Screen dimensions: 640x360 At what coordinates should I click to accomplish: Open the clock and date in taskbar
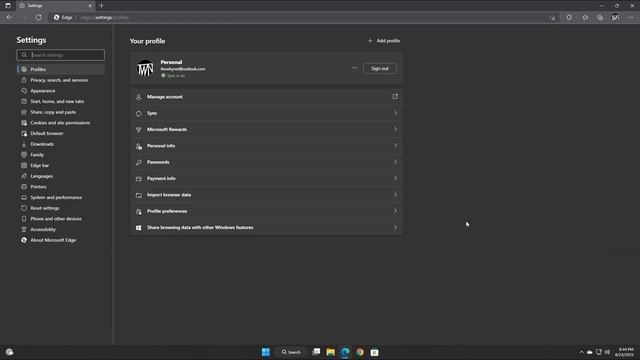coord(625,352)
